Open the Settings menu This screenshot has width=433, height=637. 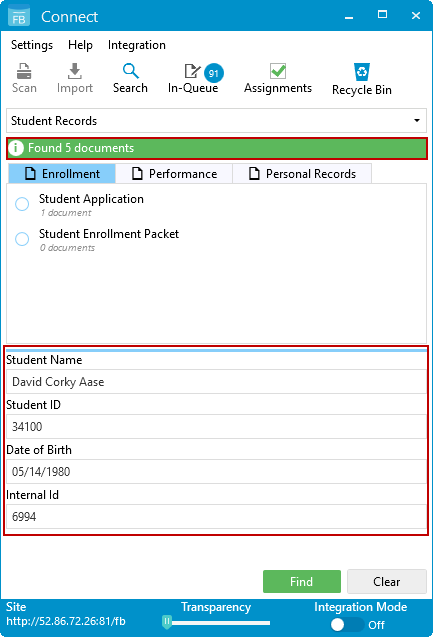pos(32,45)
